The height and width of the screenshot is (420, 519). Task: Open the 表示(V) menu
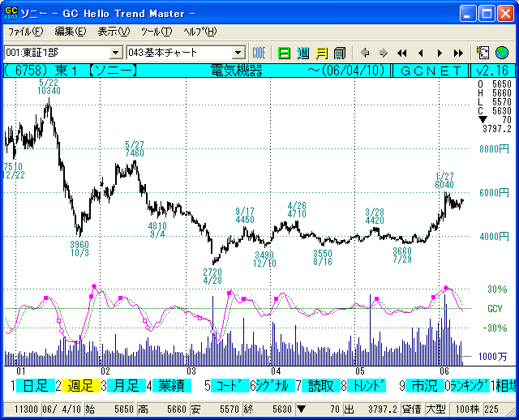pos(114,32)
